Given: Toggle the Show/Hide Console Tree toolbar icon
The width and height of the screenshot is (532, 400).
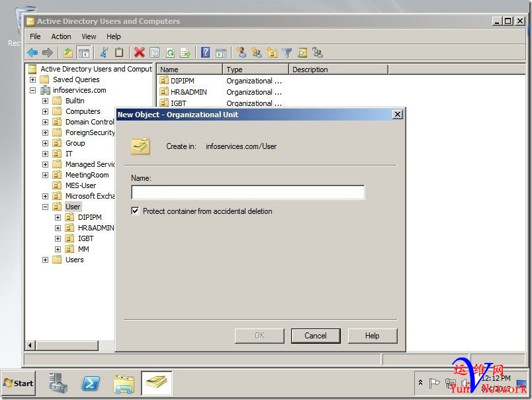Looking at the screenshot, I should click(83, 52).
